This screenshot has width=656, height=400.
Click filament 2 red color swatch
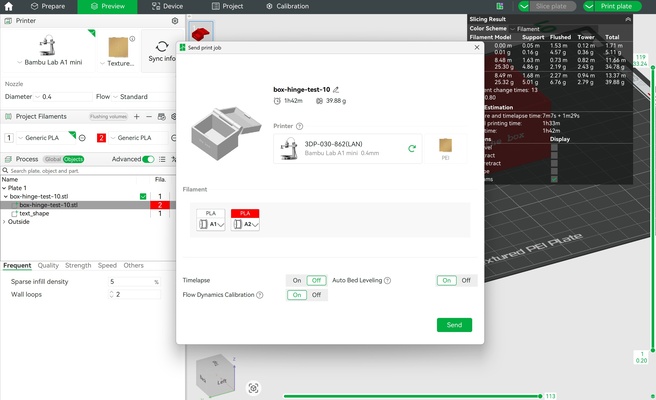(x=101, y=138)
